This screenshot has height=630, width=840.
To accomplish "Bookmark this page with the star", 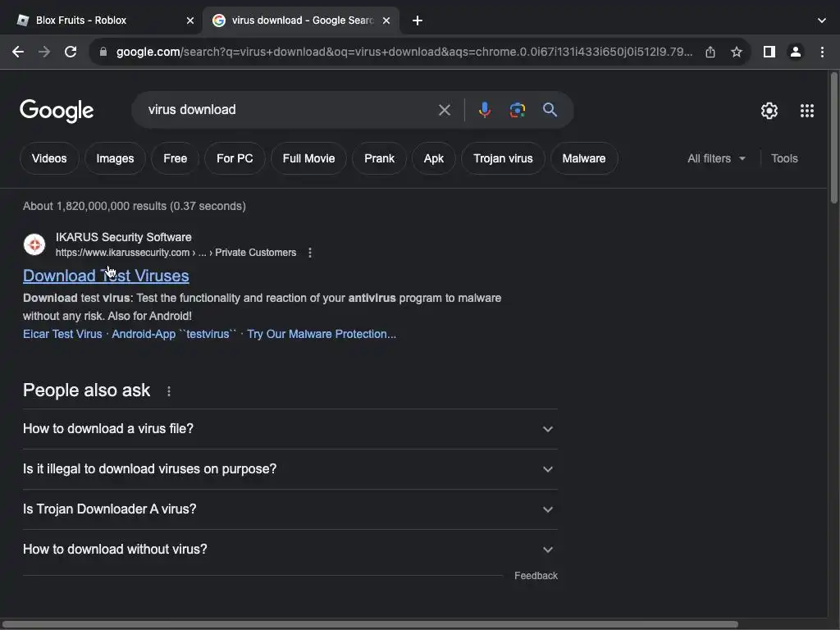I will [x=737, y=52].
